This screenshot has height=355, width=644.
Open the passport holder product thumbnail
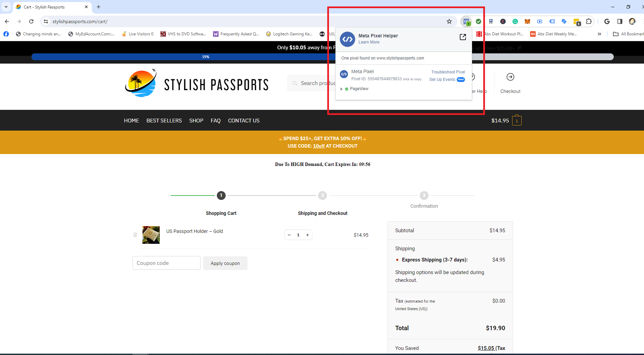151,235
